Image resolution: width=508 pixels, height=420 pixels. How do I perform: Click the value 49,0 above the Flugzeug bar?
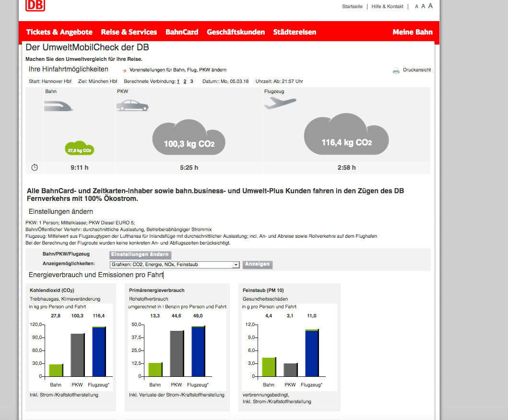pyautogui.click(x=198, y=316)
